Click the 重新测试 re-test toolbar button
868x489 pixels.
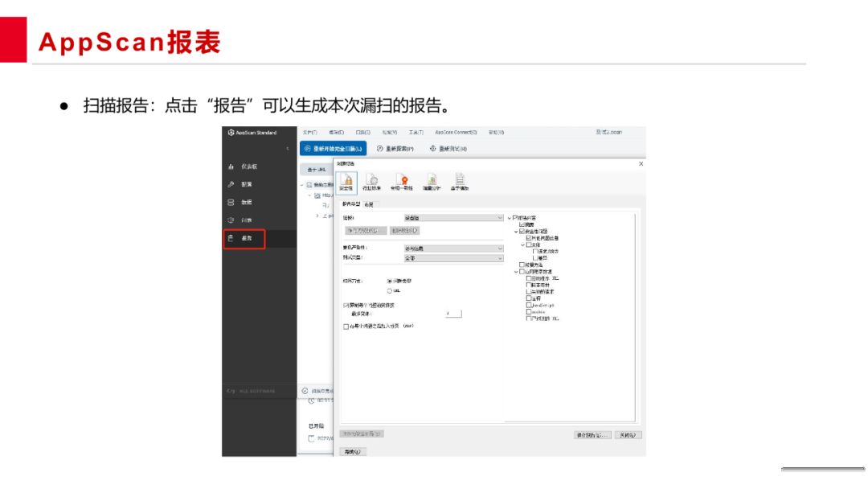point(448,149)
